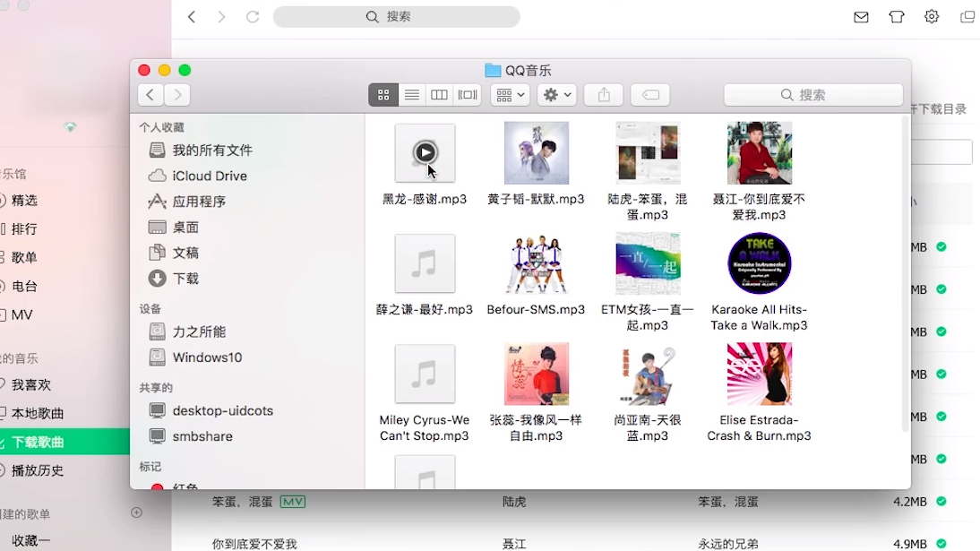The image size is (980, 551).
Task: Open QQ Music messages mail icon
Action: pyautogui.click(x=861, y=17)
